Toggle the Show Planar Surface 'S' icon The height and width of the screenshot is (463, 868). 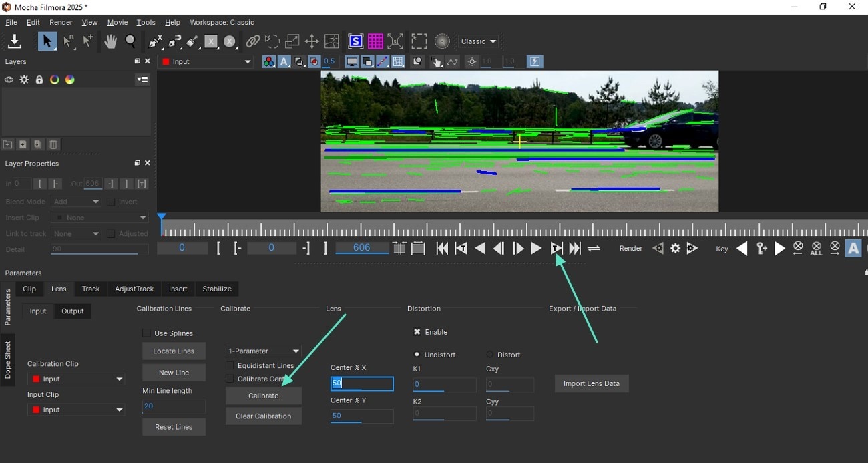(355, 41)
